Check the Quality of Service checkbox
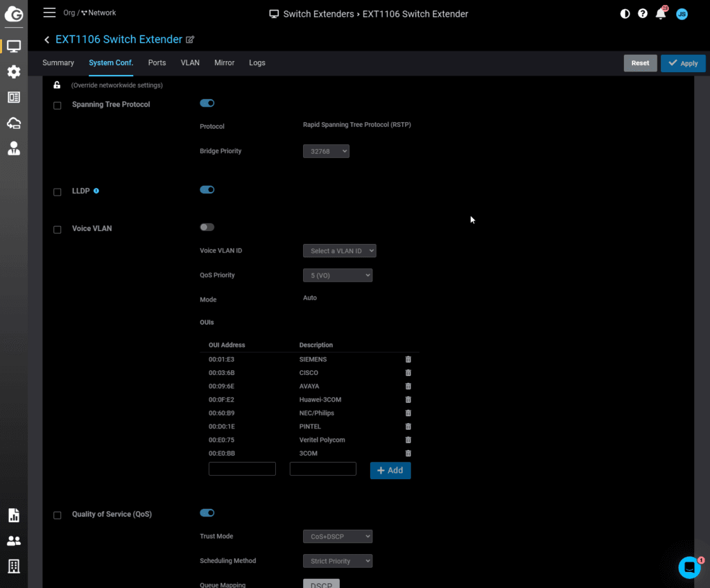Viewport: 710px width, 588px height. (58, 515)
